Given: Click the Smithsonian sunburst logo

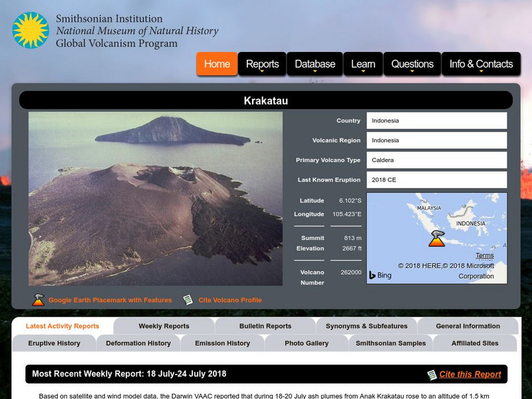Looking at the screenshot, I should point(31,30).
